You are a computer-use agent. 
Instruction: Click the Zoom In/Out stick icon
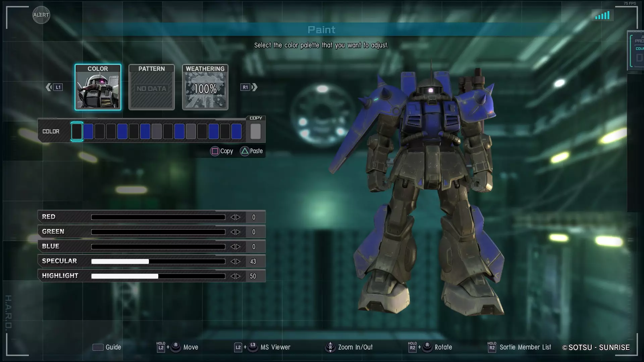point(330,347)
